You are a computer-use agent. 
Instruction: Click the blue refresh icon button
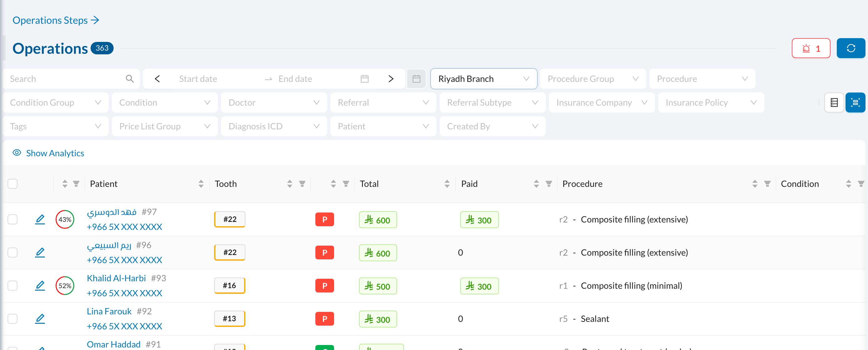(x=851, y=48)
